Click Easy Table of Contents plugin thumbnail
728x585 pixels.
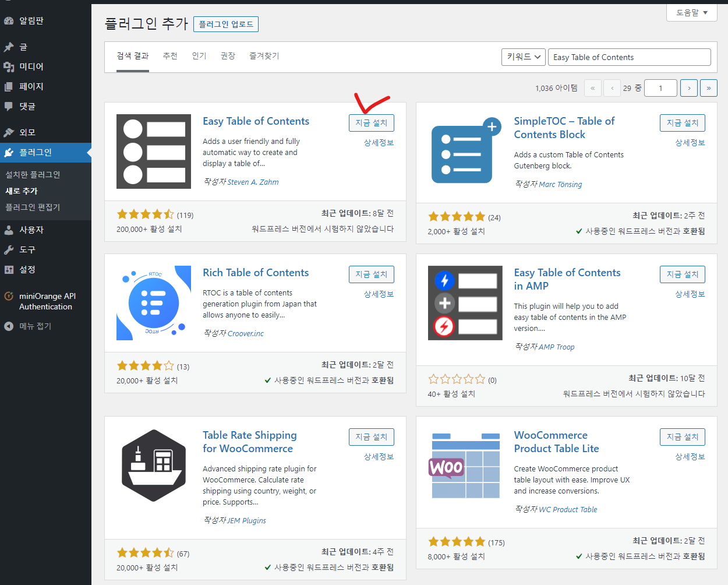pos(154,151)
